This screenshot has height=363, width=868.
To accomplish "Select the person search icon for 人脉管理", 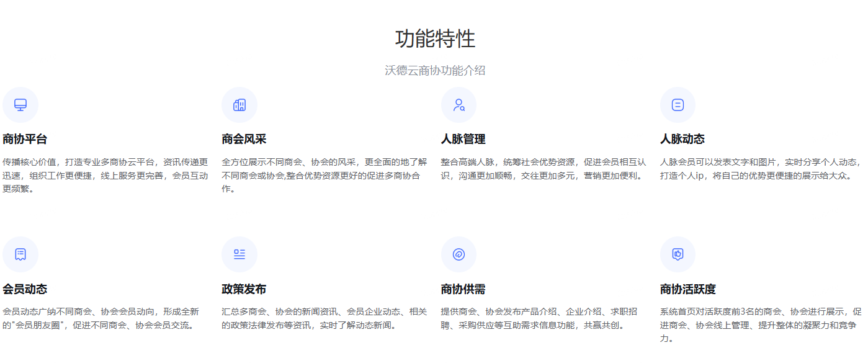I will click(x=459, y=105).
